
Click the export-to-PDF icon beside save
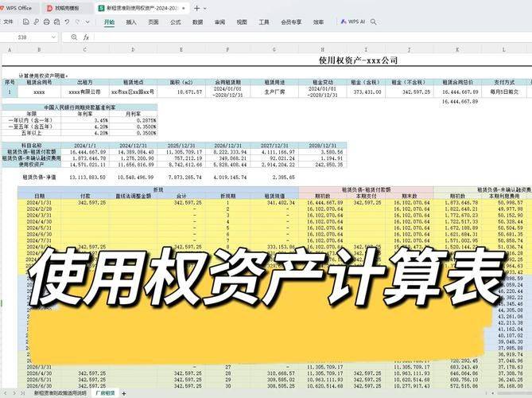pos(36,21)
